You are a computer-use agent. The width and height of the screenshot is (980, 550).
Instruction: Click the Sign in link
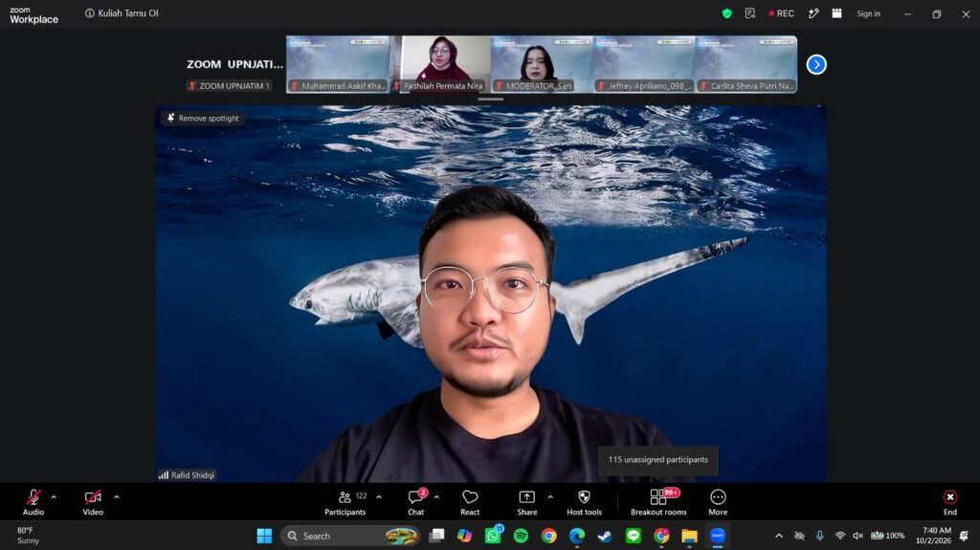[x=868, y=13]
